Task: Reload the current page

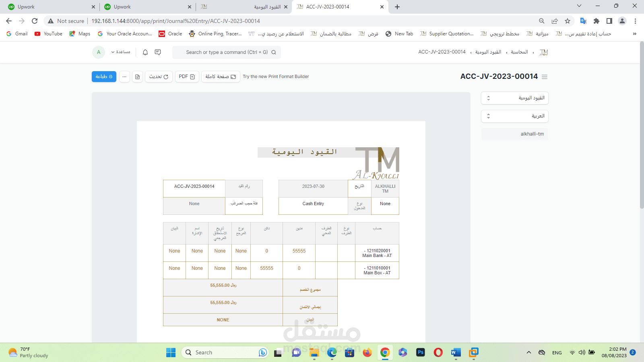Action: 35,21
